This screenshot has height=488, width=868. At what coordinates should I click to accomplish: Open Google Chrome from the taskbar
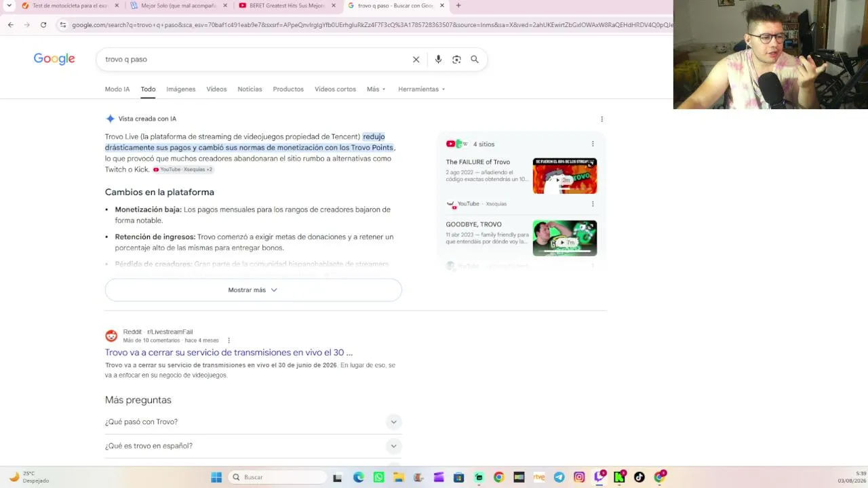[499, 477]
